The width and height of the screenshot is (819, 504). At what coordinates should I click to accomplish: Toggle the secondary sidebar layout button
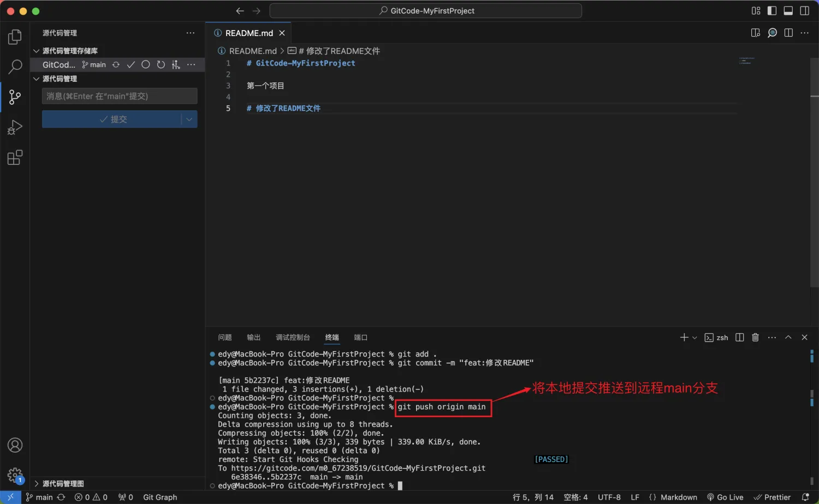[804, 11]
